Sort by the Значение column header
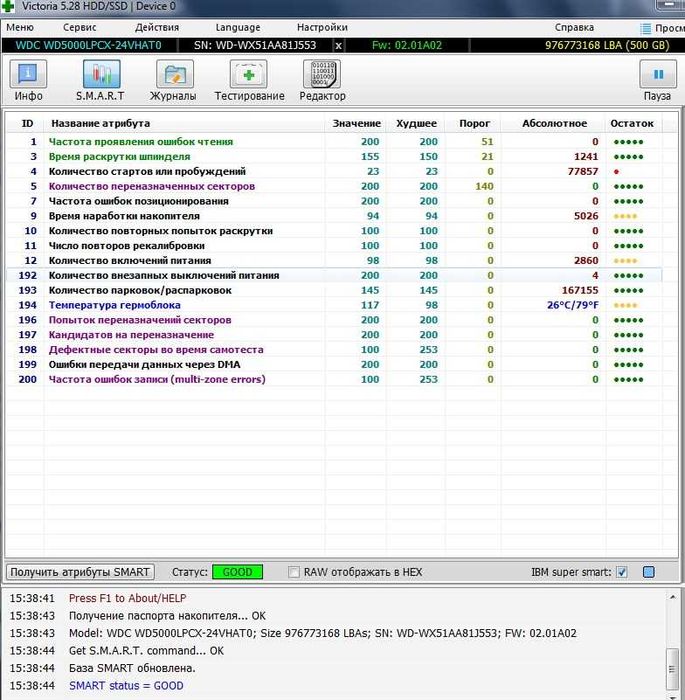 click(356, 124)
